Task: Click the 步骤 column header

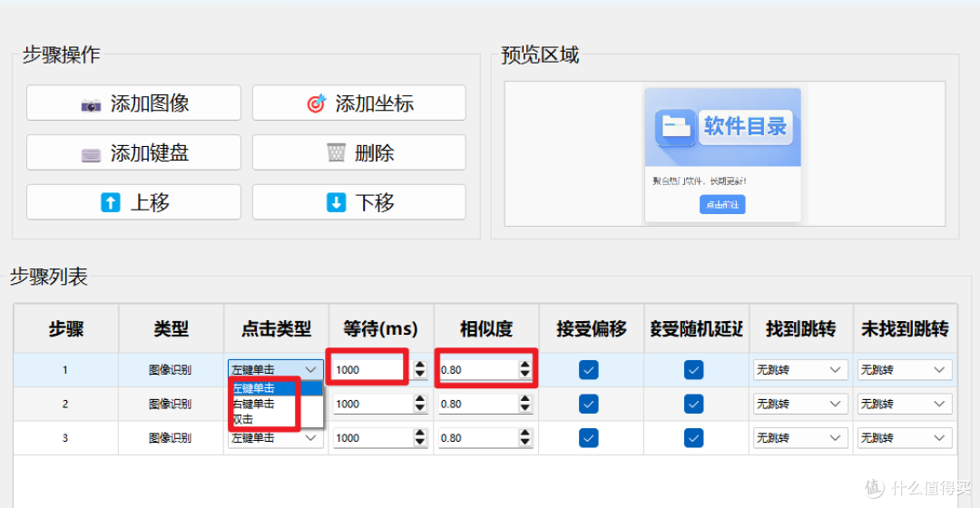Action: [66, 328]
